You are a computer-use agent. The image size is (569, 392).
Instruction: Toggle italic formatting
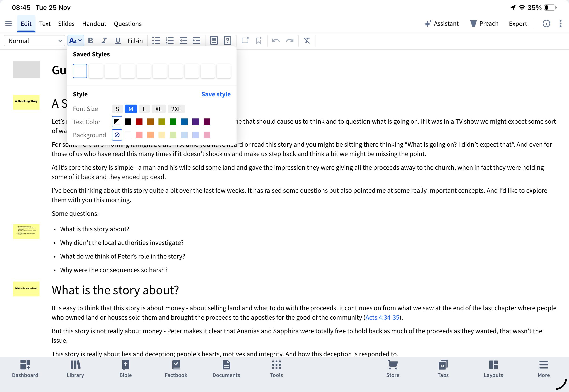click(x=104, y=40)
